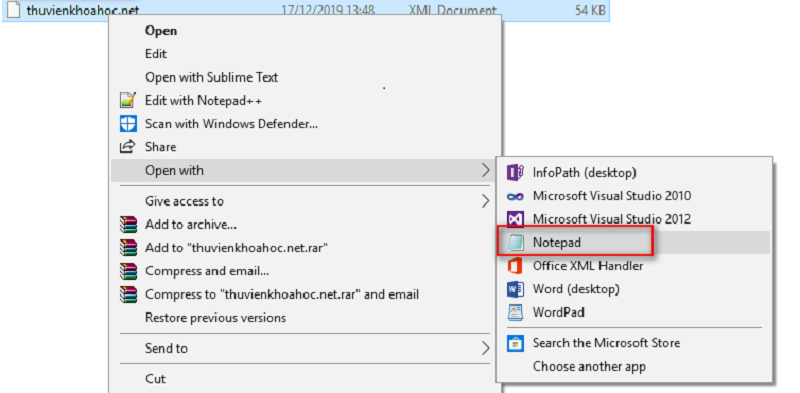
Task: Open file with Word (desktop)
Action: (x=634, y=289)
